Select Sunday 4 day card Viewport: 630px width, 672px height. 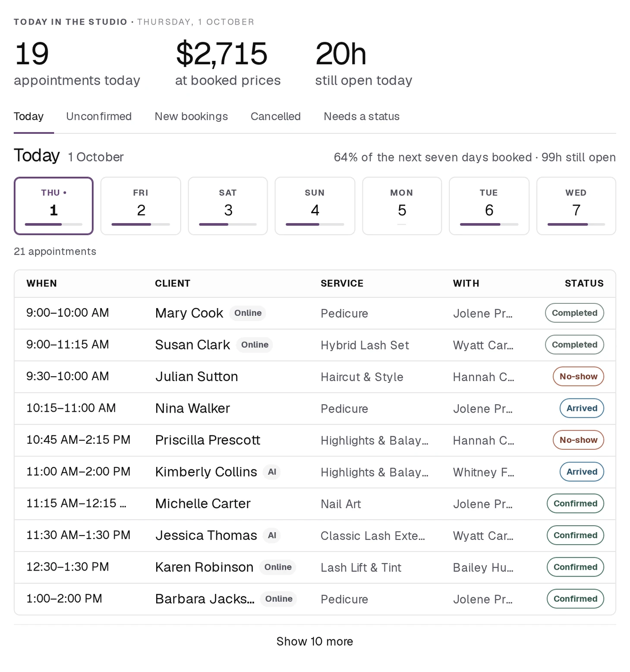(x=315, y=206)
